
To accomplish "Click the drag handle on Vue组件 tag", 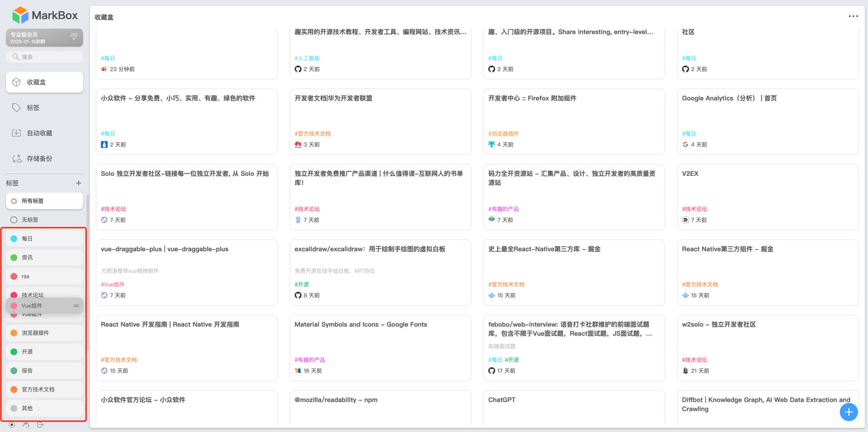I will coord(76,306).
